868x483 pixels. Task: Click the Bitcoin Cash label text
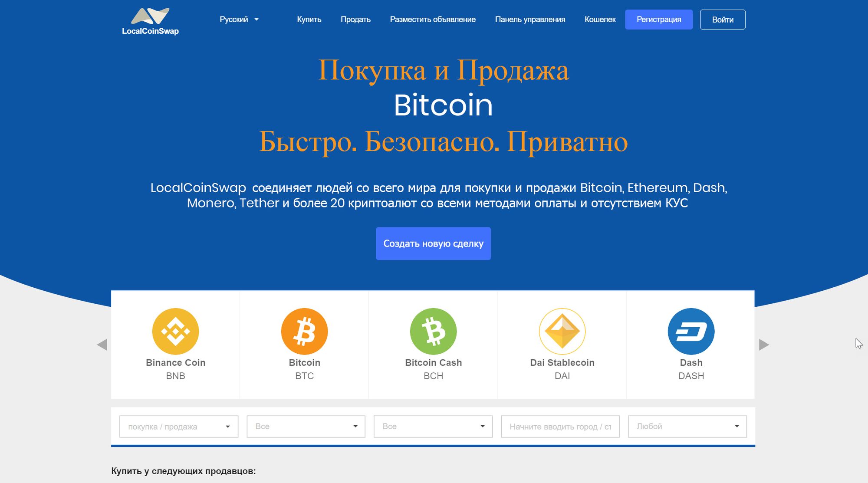(434, 363)
